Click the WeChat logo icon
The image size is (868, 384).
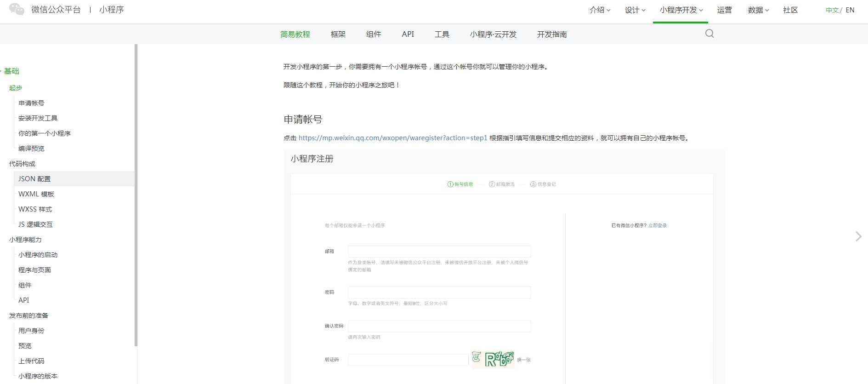17,9
